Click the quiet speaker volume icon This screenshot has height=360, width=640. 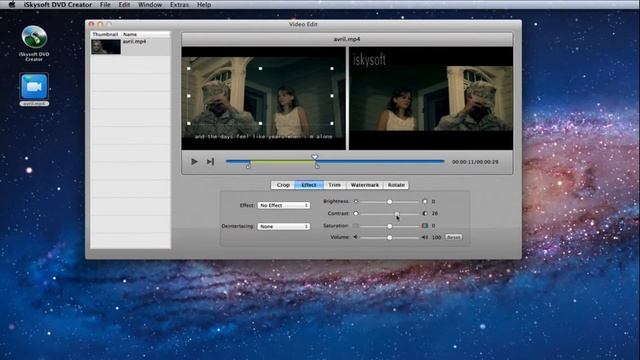pos(356,237)
